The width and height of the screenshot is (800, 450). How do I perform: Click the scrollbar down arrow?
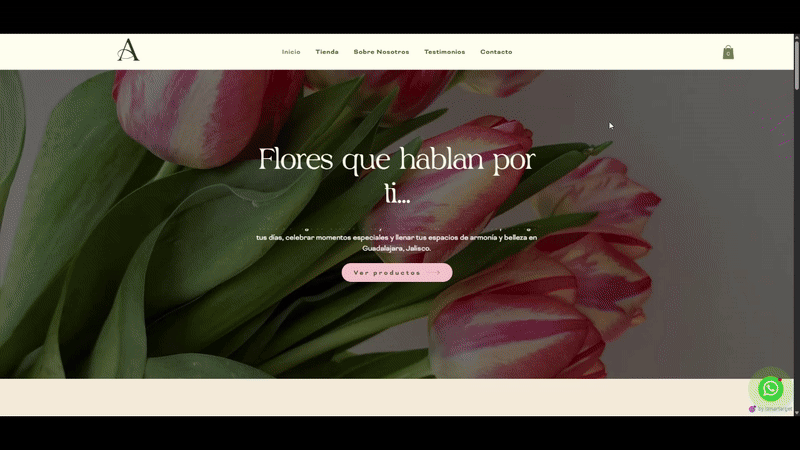797,413
